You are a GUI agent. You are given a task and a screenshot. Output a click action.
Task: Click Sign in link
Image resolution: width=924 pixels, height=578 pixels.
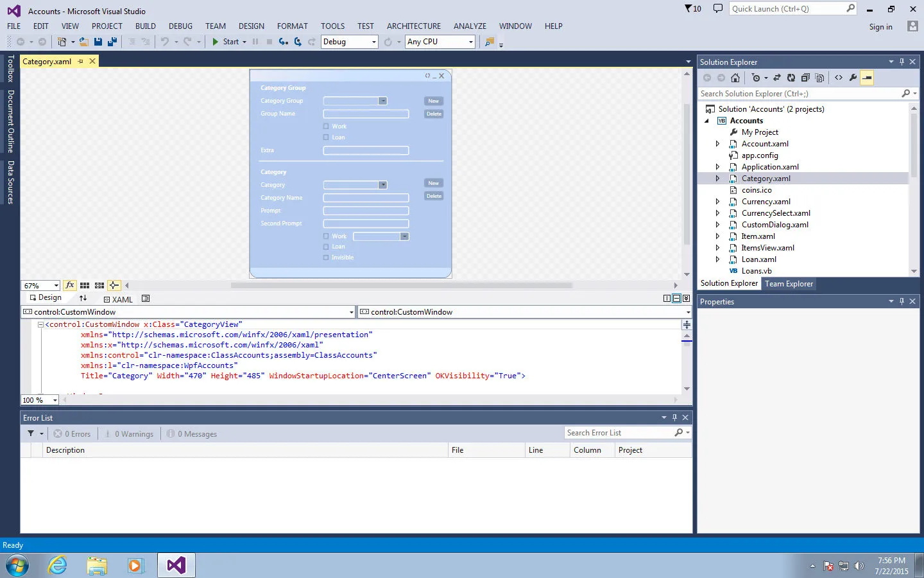coord(880,27)
